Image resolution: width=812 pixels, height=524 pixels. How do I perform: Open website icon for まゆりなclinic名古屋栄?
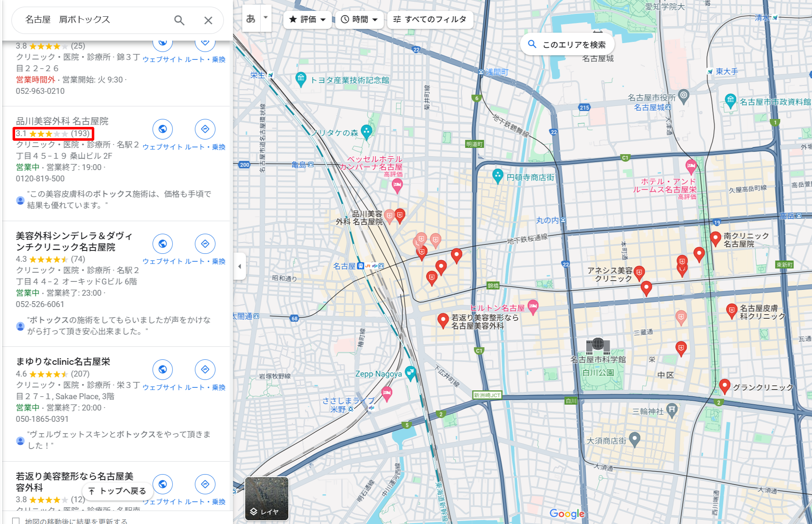[163, 369]
